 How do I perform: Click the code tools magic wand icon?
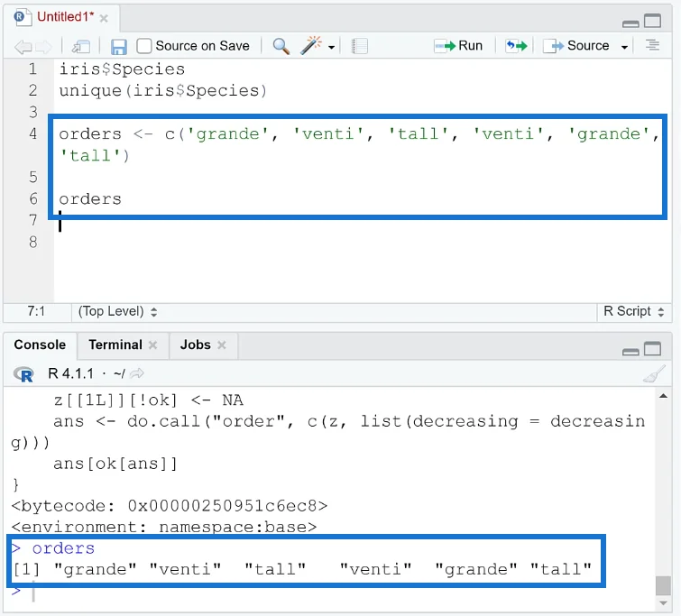tap(311, 45)
